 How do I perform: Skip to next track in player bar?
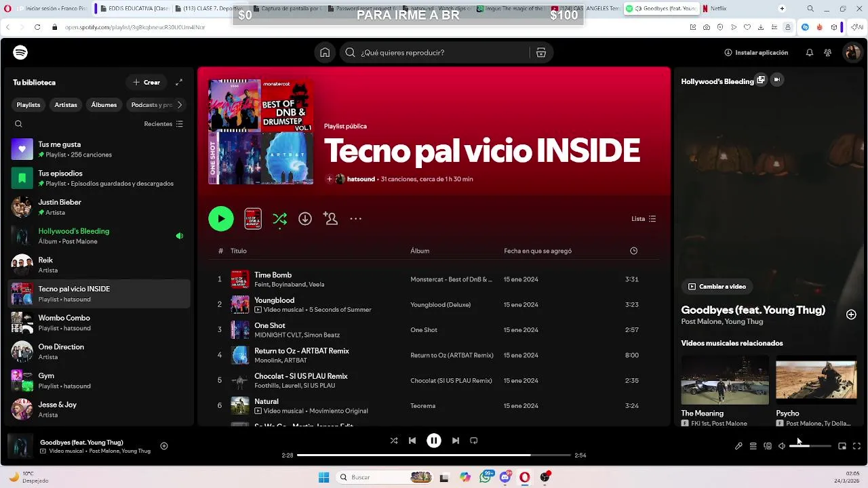(456, 441)
